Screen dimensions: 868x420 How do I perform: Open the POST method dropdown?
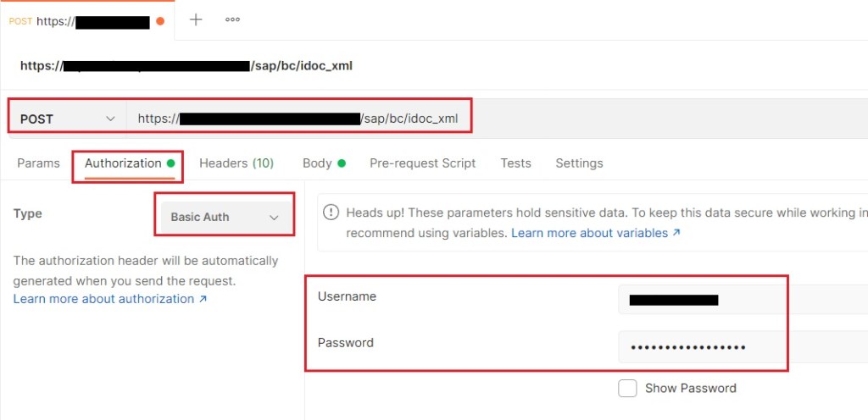(x=67, y=119)
